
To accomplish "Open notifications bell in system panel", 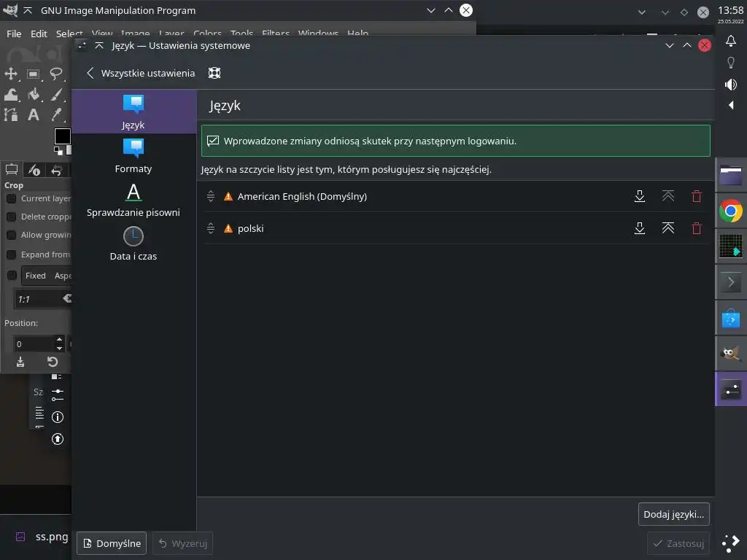I will [731, 41].
